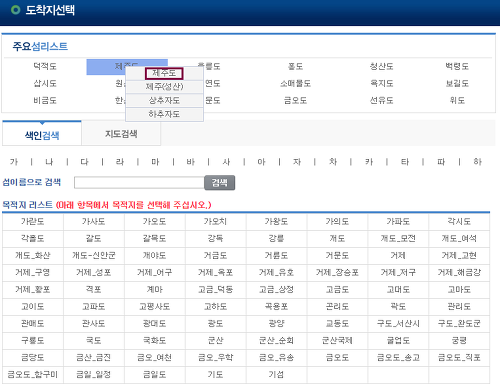500x384 pixels.
Task: Pick destination 거제_장승포
Action: (337, 273)
